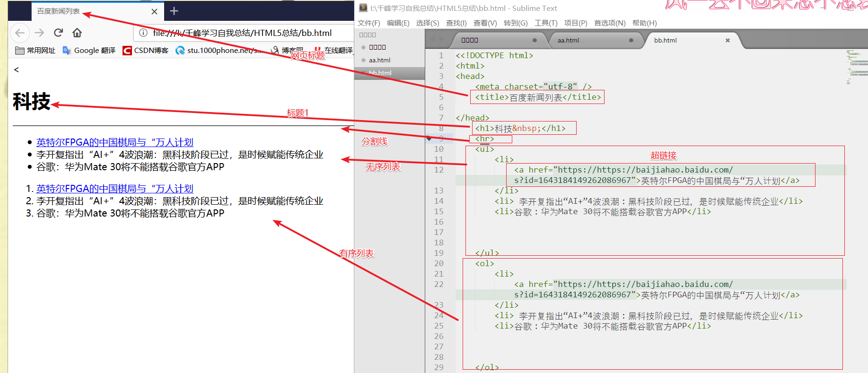Screen dimensions: 868x373
Task: Open the 工具(T) menu
Action: click(x=546, y=23)
